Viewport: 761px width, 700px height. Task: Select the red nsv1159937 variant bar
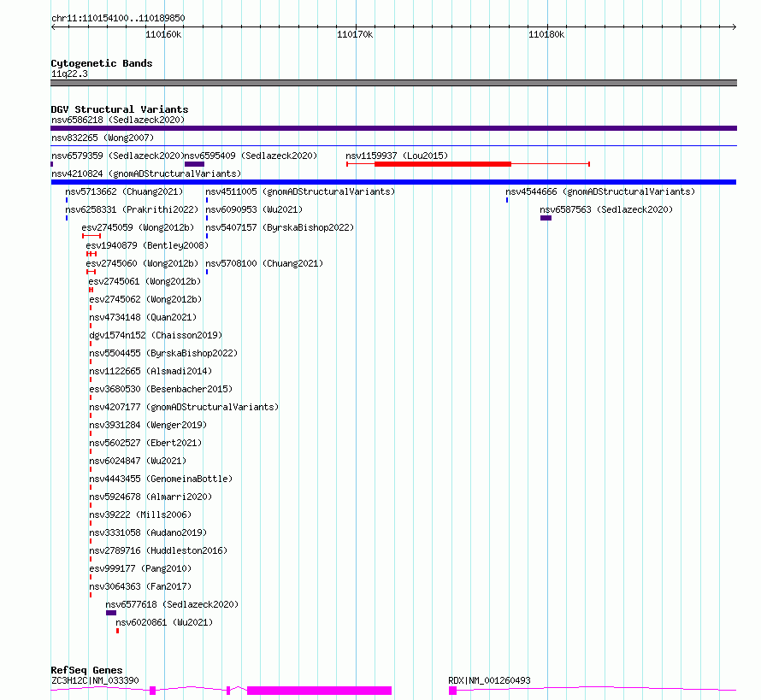pyautogui.click(x=443, y=164)
